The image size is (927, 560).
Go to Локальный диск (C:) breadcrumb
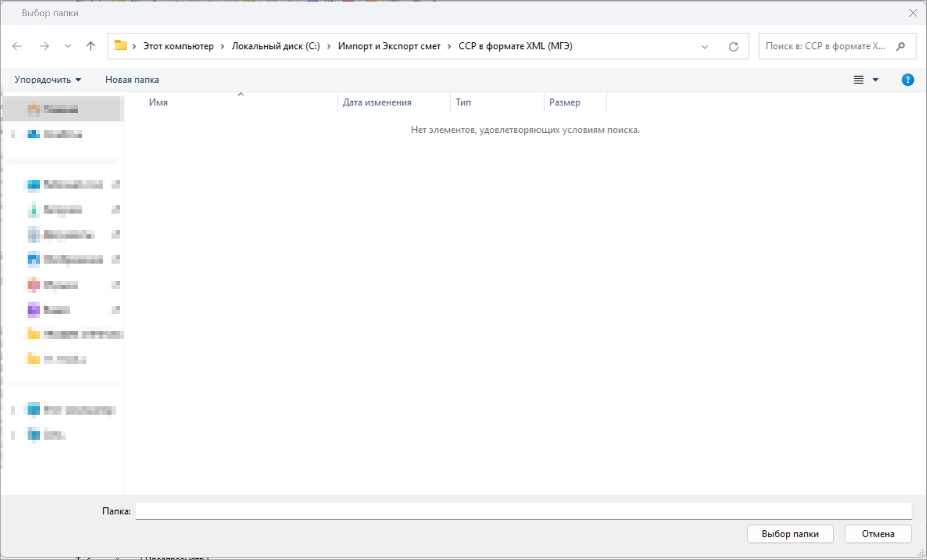[x=276, y=46]
